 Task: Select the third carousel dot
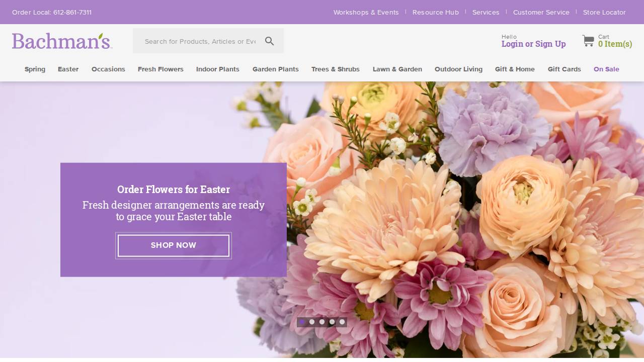coord(322,322)
